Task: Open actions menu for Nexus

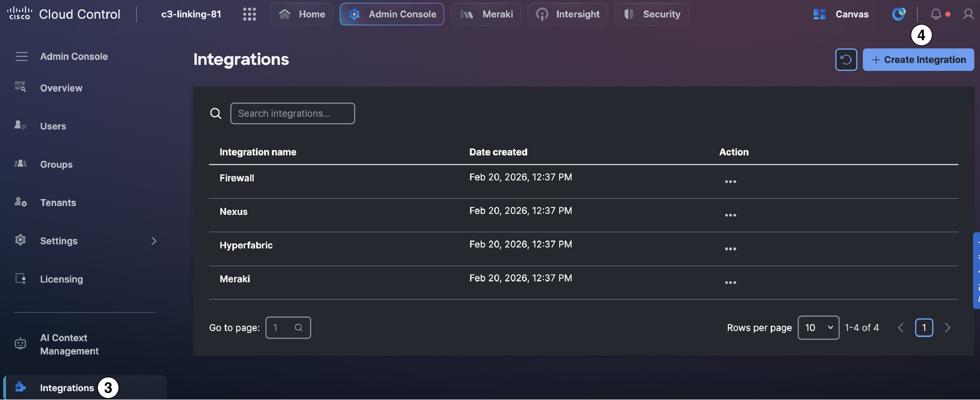Action: tap(730, 215)
